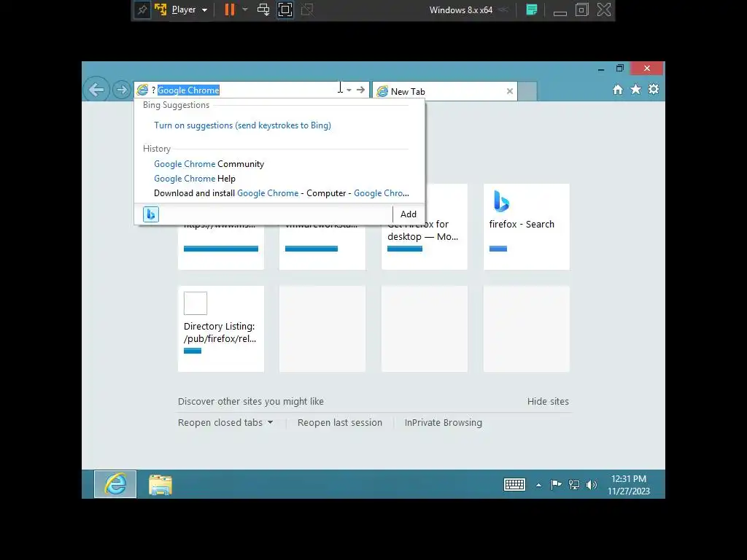Click the volume speaker icon

coord(592,485)
